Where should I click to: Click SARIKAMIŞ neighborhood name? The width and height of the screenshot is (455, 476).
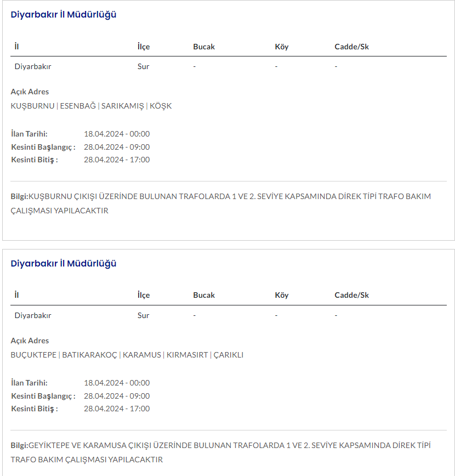pos(122,106)
